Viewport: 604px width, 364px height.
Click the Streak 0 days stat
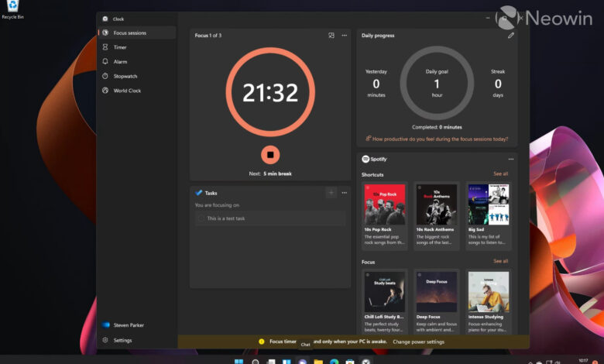[498, 83]
